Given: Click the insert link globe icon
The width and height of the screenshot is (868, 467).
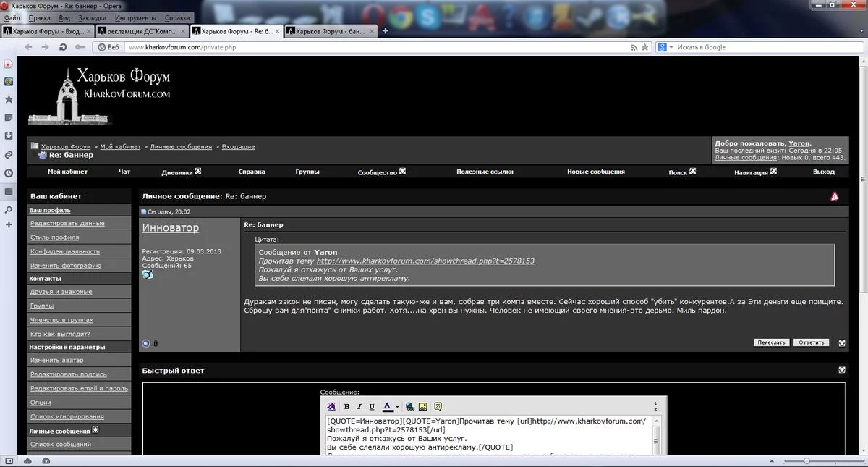Looking at the screenshot, I should click(x=410, y=407).
